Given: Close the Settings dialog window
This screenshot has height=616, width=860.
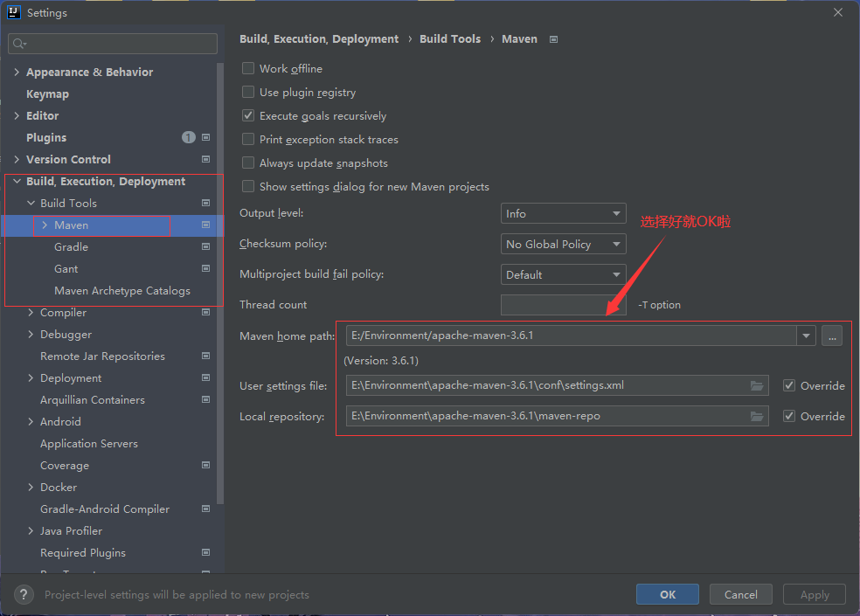Looking at the screenshot, I should pos(838,12).
